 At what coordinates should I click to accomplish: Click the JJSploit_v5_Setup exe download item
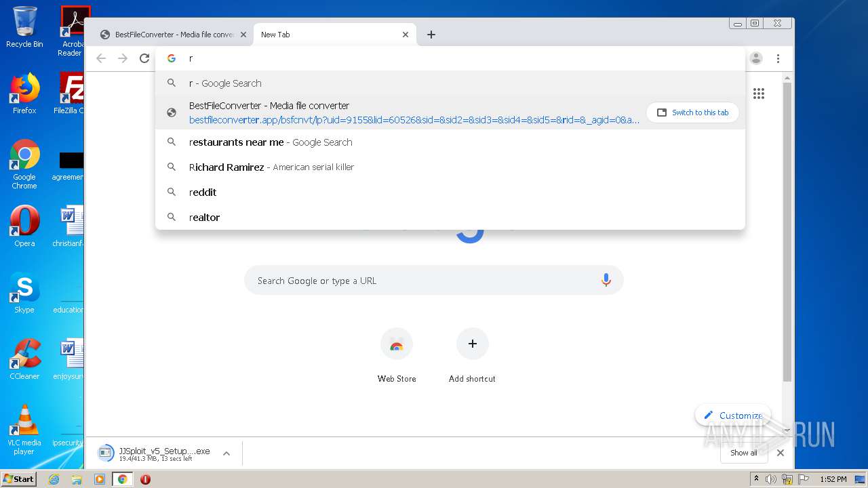point(155,453)
